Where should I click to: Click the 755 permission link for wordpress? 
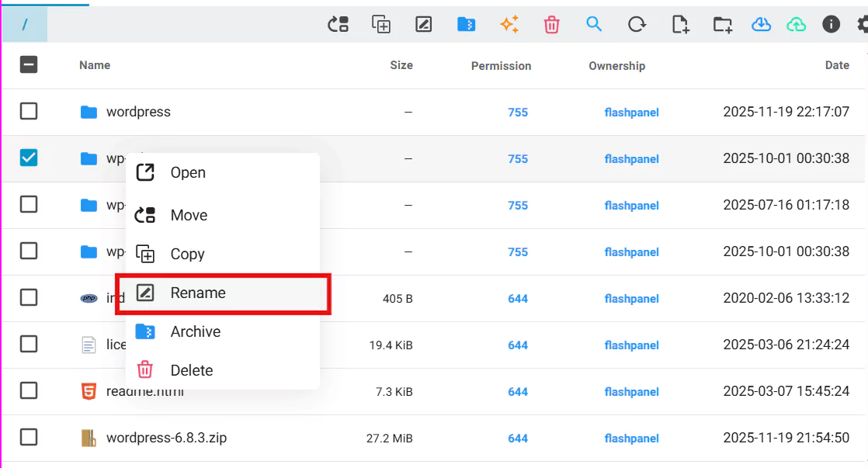[x=518, y=113]
